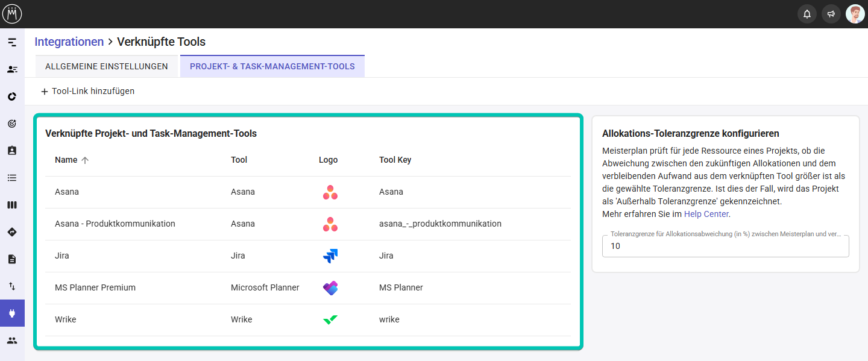868x361 pixels.
Task: Click the target Goals icon in sidebar
Action: tap(12, 124)
